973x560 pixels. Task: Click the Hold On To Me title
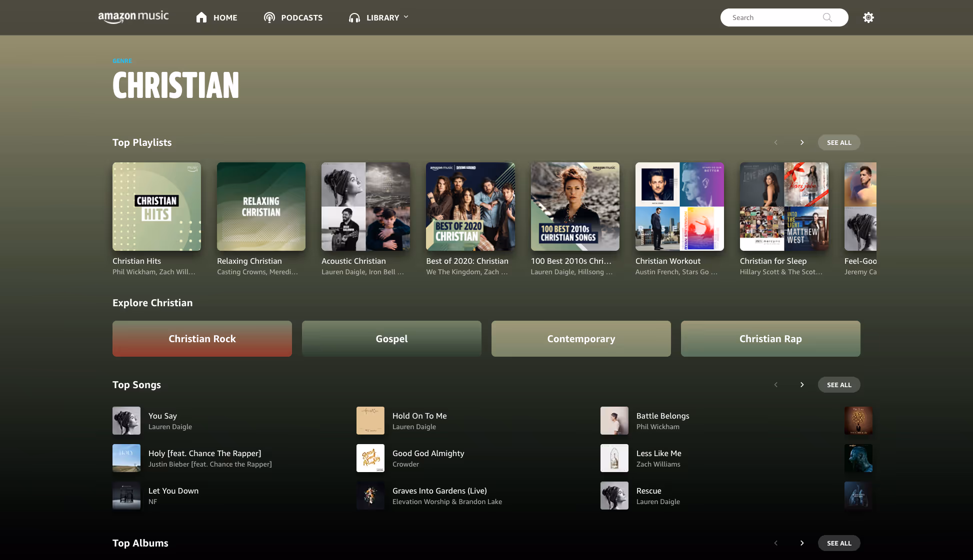click(x=419, y=416)
